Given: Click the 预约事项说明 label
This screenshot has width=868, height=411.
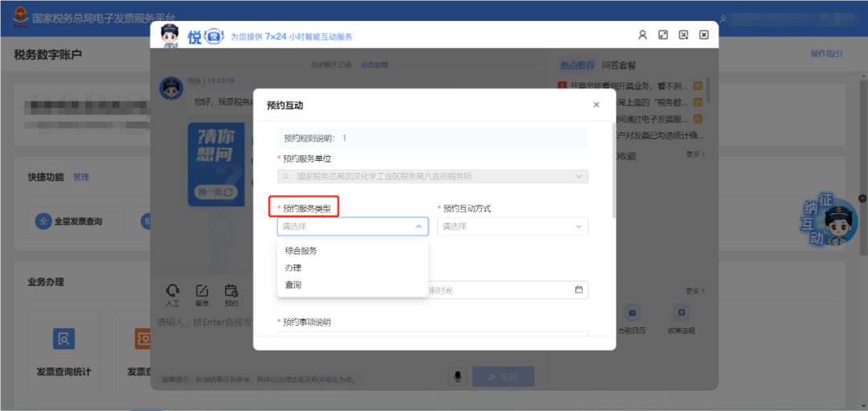Looking at the screenshot, I should pos(307,322).
